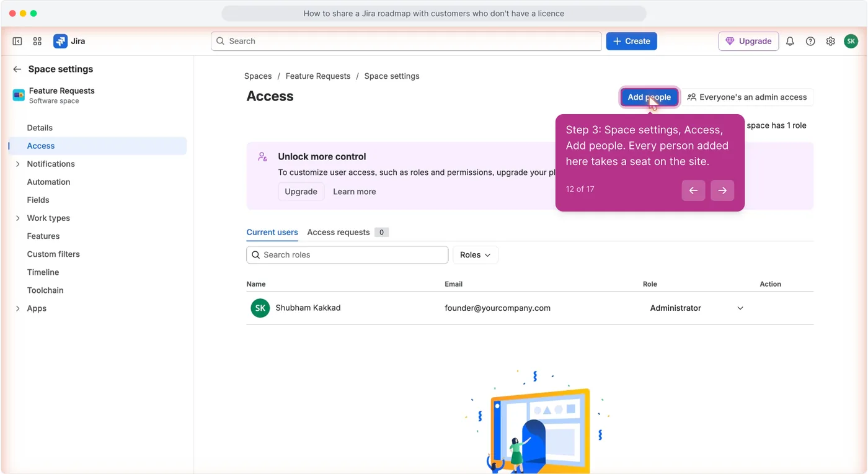The height and width of the screenshot is (474, 868).
Task: Click the Search roles field
Action: (347, 255)
